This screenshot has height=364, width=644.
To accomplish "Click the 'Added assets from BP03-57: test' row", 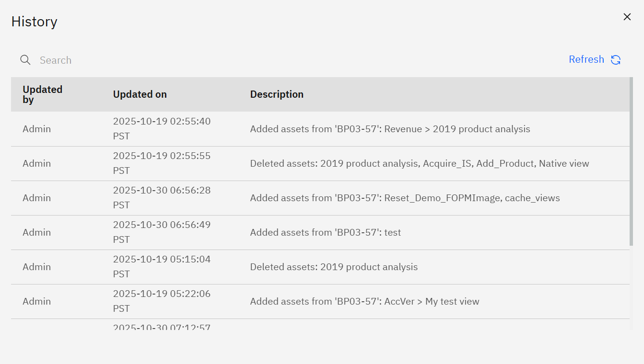I will [x=325, y=232].
